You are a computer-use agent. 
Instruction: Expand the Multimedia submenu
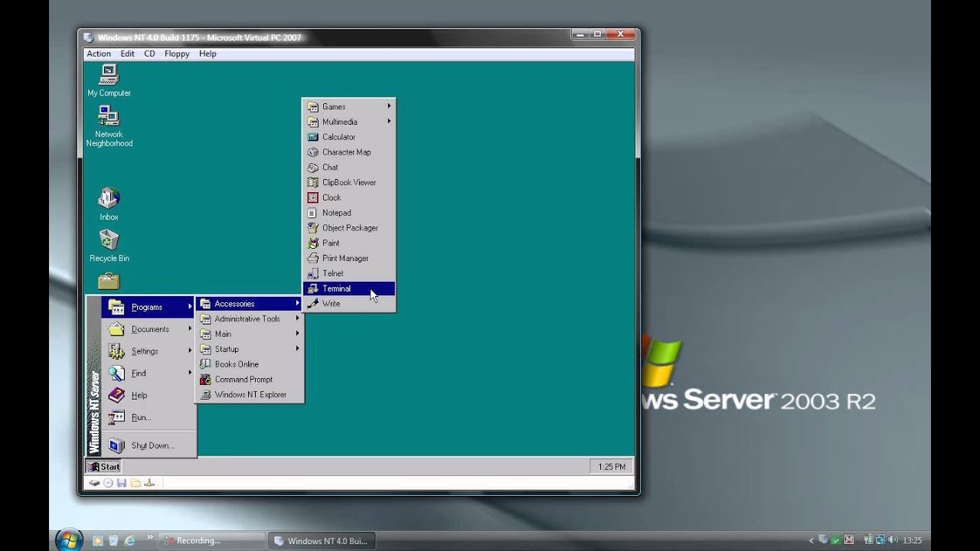point(349,122)
